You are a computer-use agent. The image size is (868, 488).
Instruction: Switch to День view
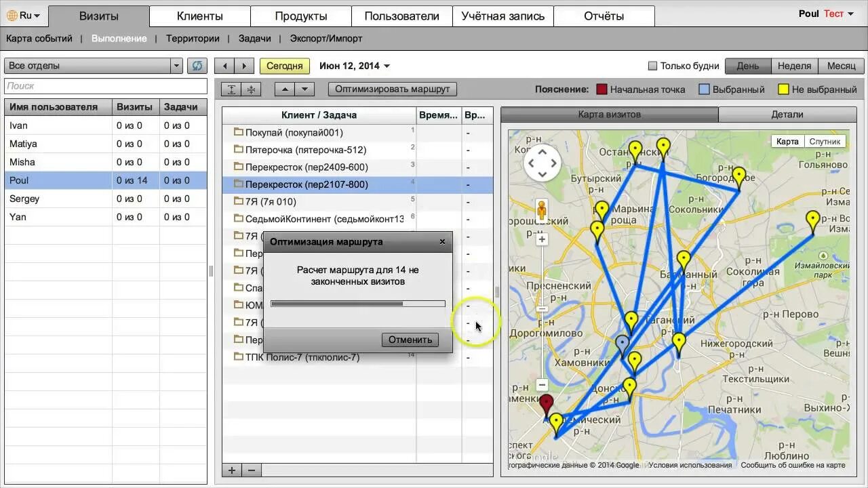pyautogui.click(x=748, y=66)
